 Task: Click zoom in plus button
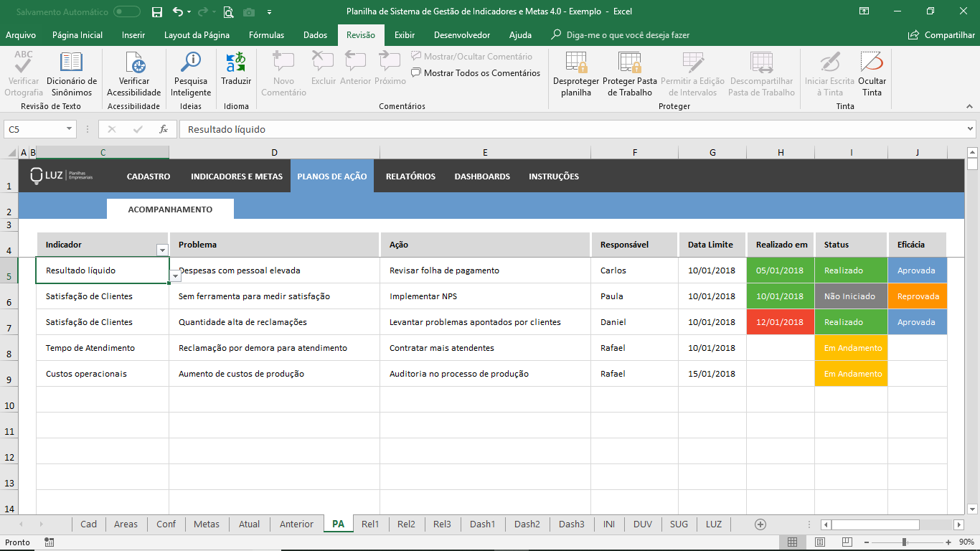click(x=950, y=542)
